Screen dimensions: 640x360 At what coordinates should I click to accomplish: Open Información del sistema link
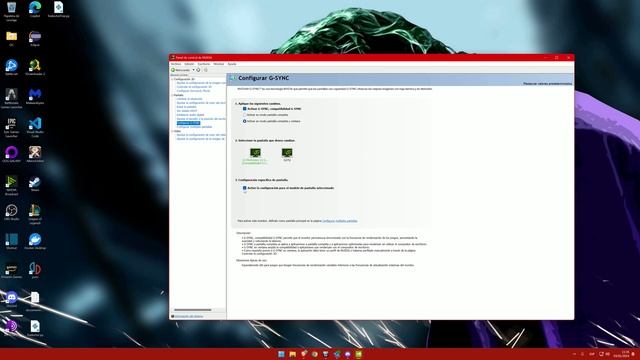click(x=189, y=316)
